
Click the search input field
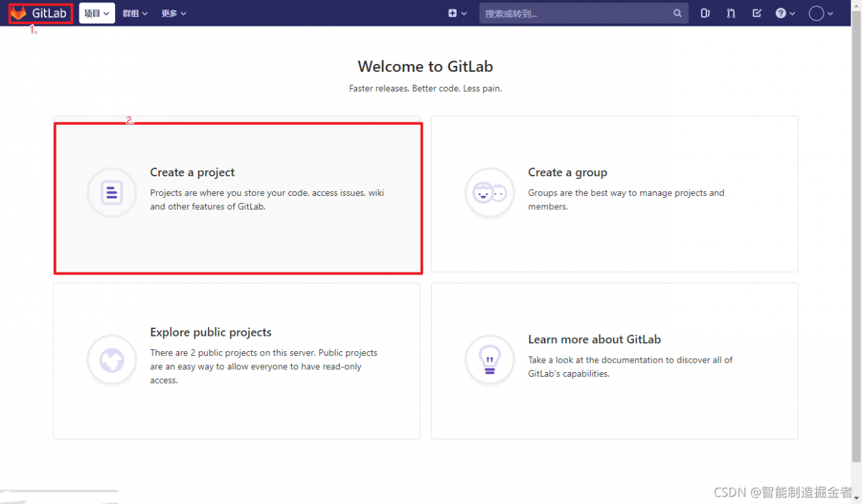[584, 13]
